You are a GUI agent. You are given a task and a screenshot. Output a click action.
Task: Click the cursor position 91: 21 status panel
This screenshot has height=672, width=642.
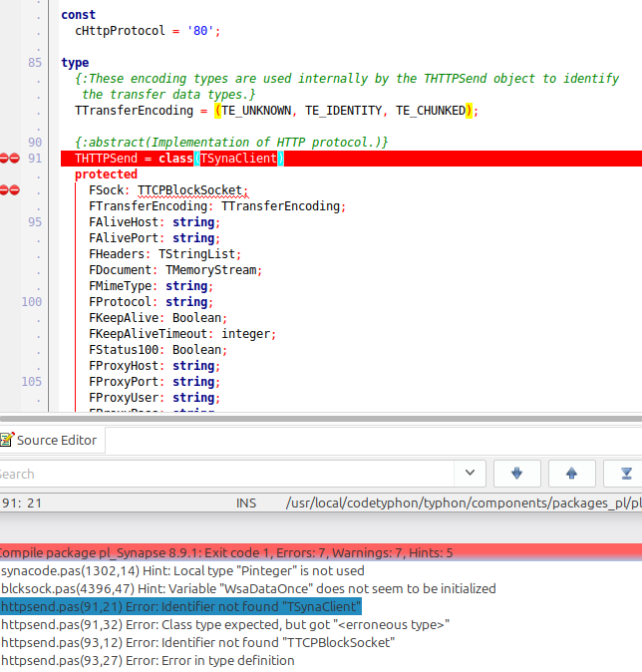point(20,504)
